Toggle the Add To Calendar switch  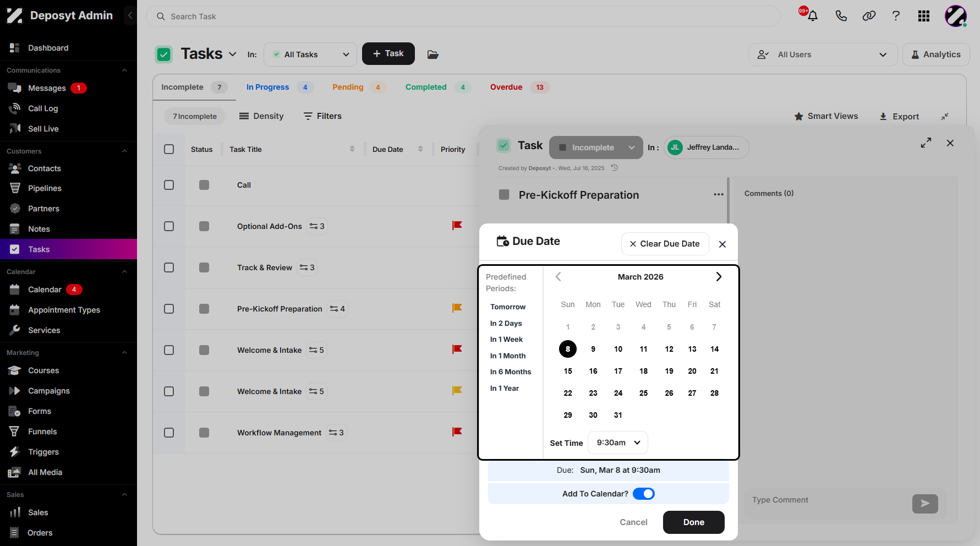tap(643, 494)
